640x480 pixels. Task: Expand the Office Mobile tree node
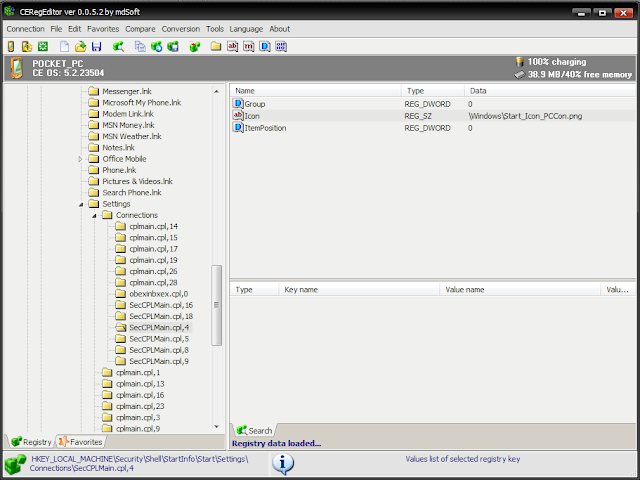pyautogui.click(x=81, y=159)
